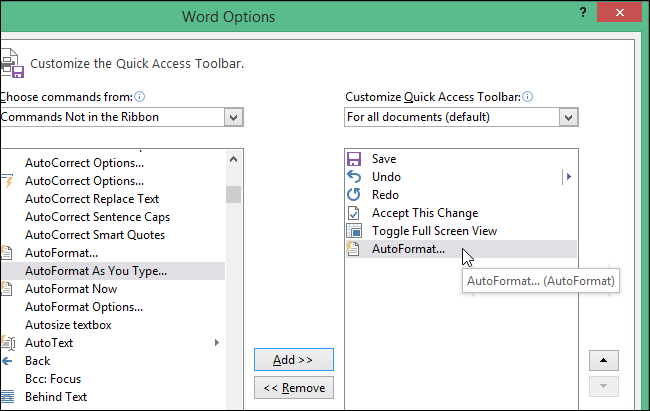Click the AutoFormat... icon in right list
Screen dimensions: 650x411
[353, 249]
